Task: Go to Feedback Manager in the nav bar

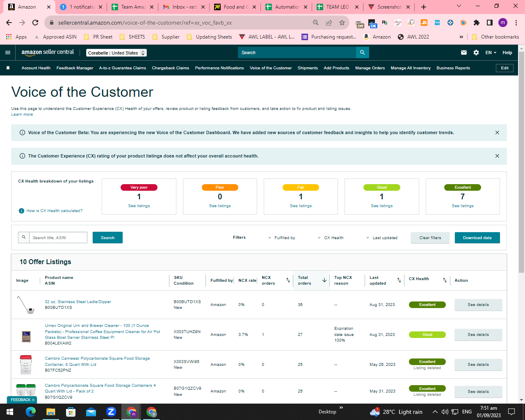Action: 75,68
